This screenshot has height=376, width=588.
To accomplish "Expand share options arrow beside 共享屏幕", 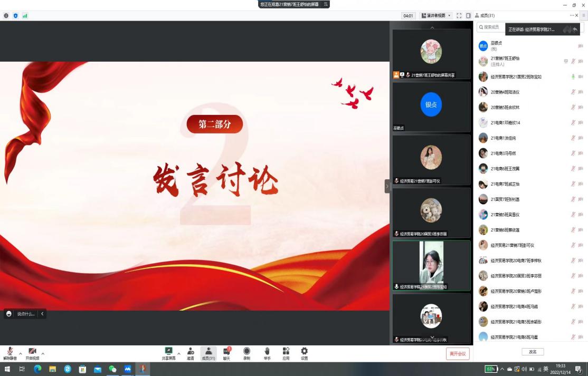I will tap(179, 353).
